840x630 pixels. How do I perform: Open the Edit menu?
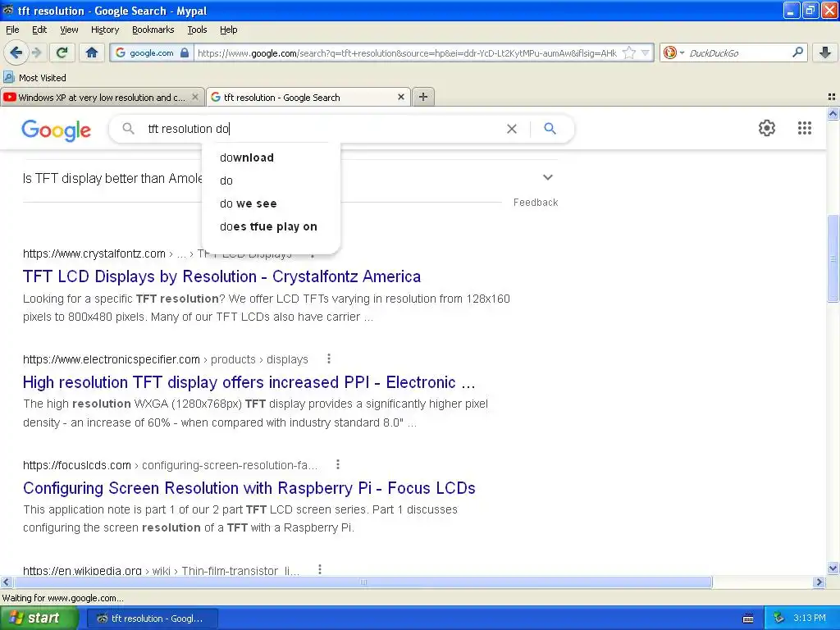39,30
